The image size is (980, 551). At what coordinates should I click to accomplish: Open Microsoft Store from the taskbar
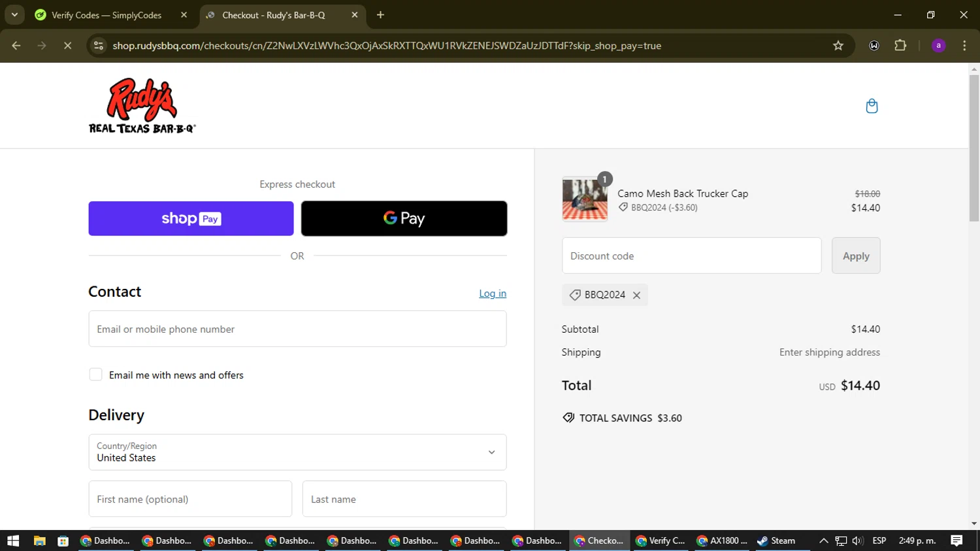pyautogui.click(x=63, y=541)
